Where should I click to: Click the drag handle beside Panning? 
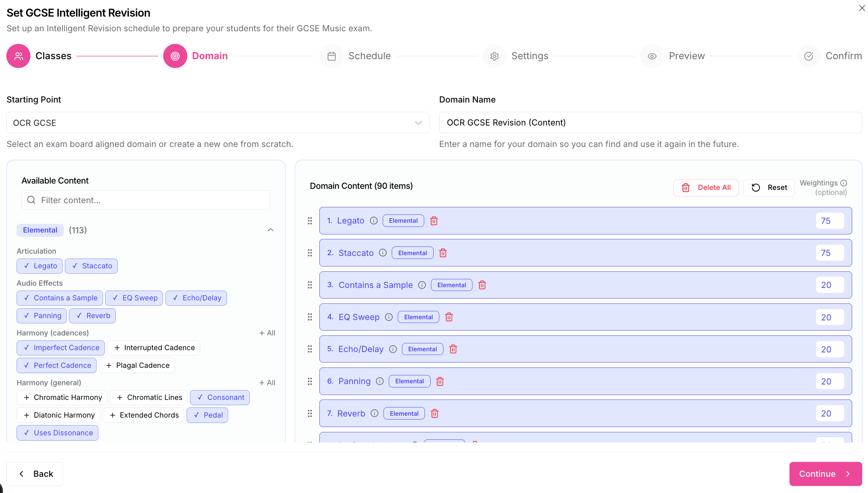[x=310, y=381]
